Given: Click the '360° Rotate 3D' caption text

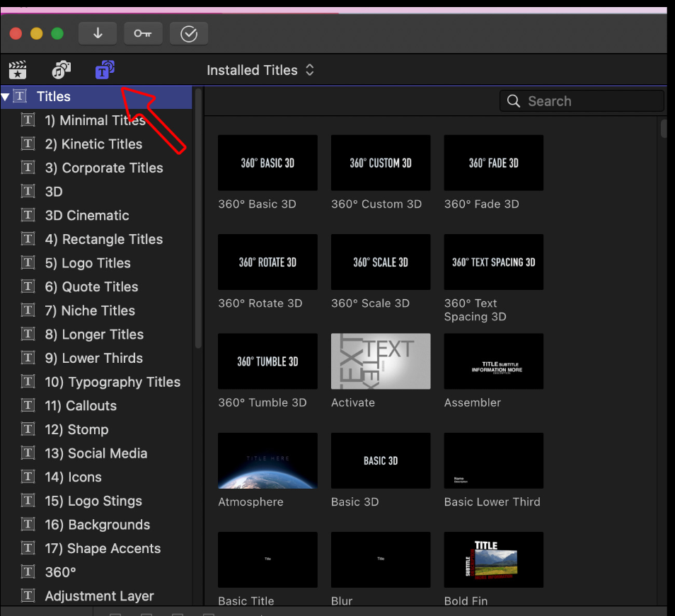Looking at the screenshot, I should point(260,303).
